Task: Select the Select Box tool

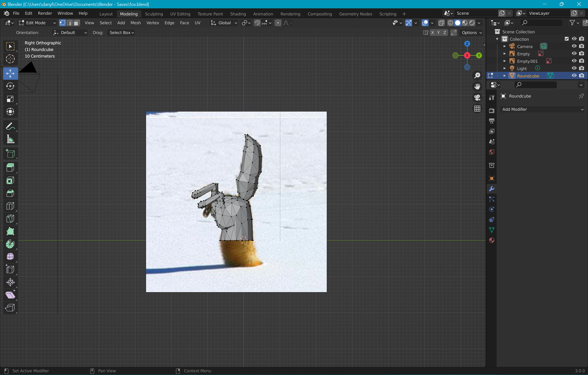Action: (10, 46)
